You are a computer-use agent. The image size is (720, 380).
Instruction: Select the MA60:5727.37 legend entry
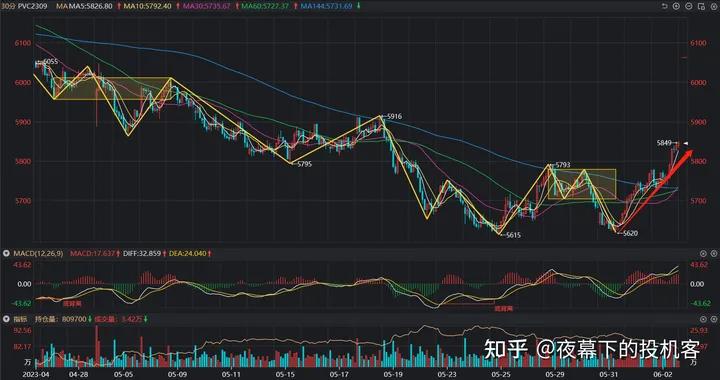coord(265,6)
